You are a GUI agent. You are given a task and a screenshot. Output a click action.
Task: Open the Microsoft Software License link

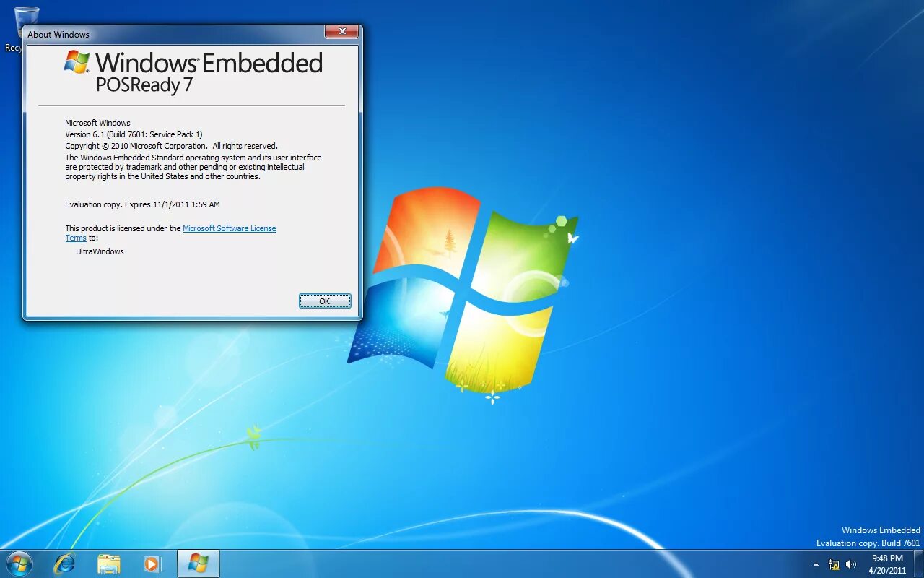pyautogui.click(x=230, y=228)
